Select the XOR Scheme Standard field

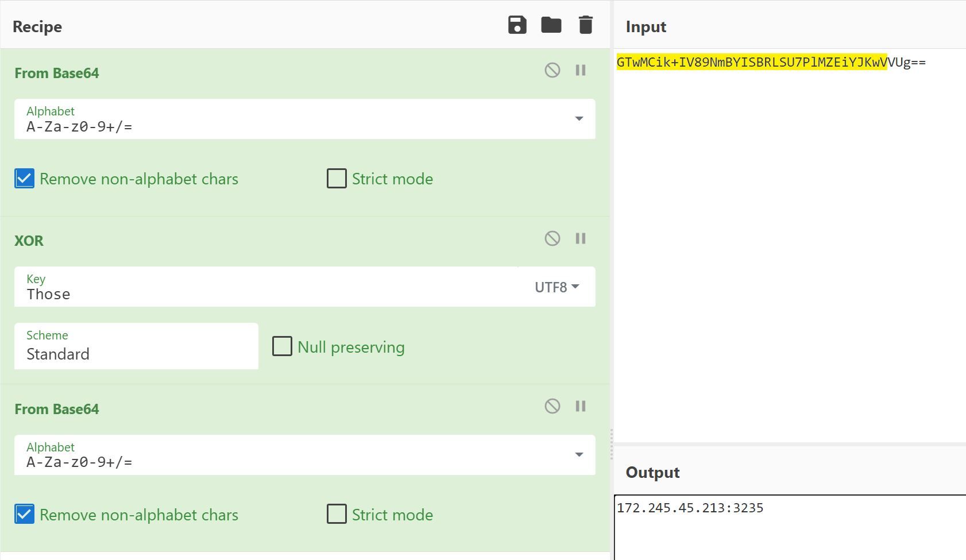pos(136,346)
